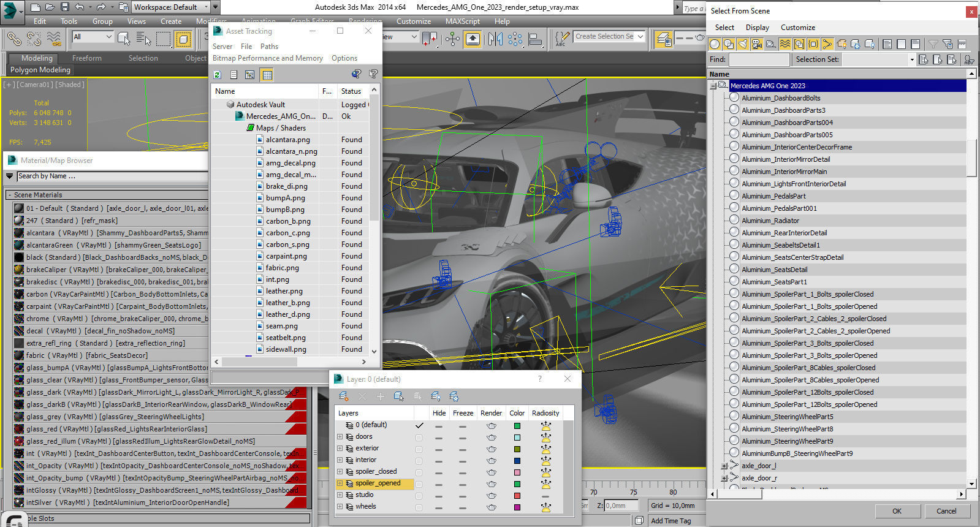Toggle Display Cameras filter in Select From Scene

point(757,44)
